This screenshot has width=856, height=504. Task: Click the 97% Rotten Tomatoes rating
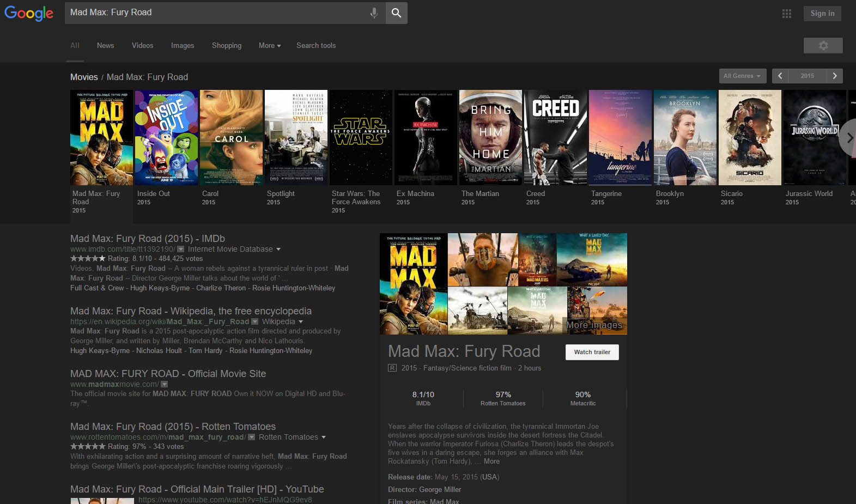coord(503,398)
